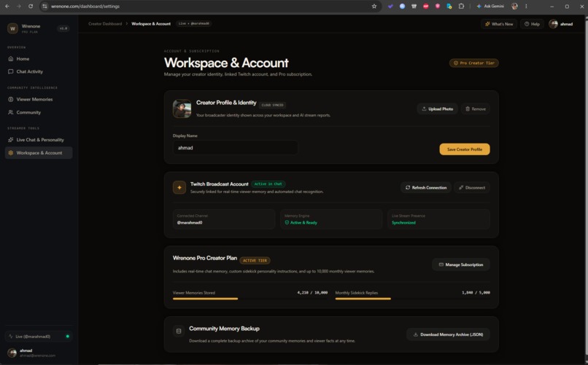Go back in the browser
This screenshot has width=588, height=365.
pyautogui.click(x=7, y=7)
